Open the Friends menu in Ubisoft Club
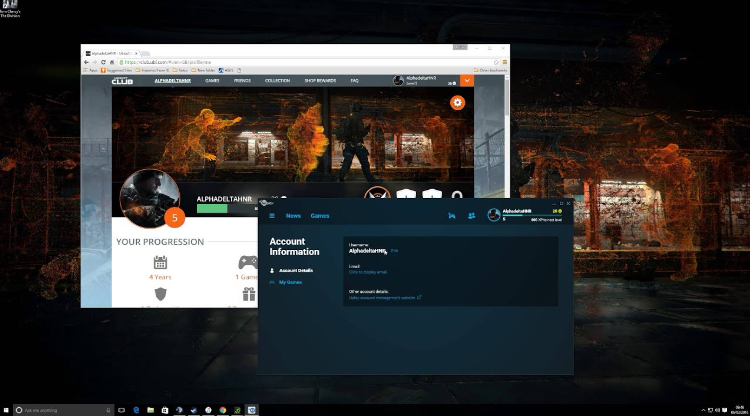The height and width of the screenshot is (416, 750). click(x=241, y=81)
